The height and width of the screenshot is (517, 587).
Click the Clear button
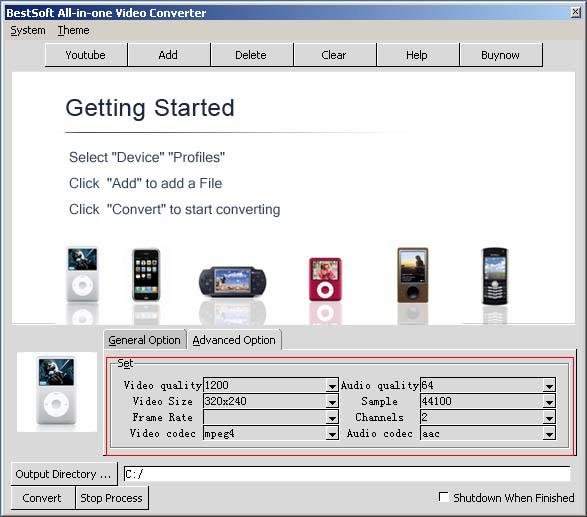point(334,55)
